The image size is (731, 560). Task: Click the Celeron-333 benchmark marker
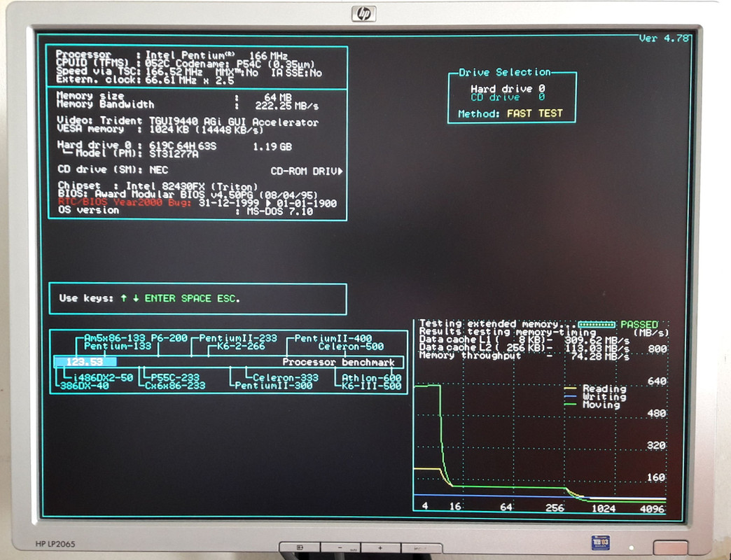pos(285,378)
